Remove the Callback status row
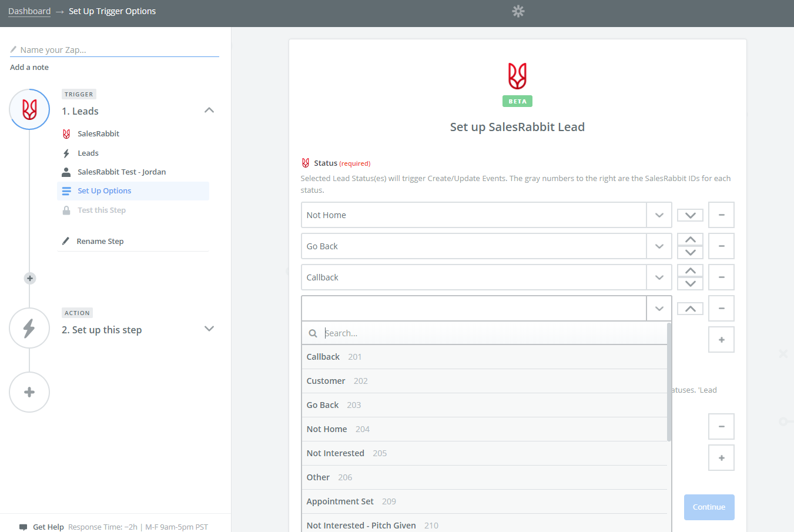 pos(721,277)
